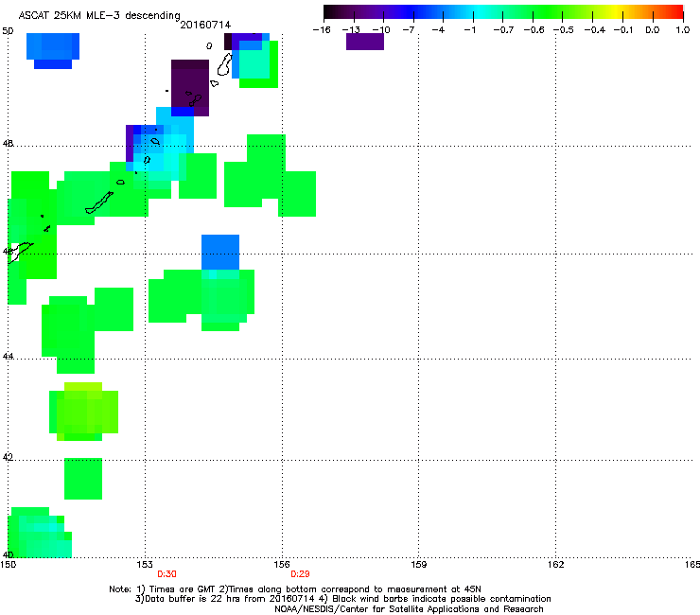Click the yellow-green data patch near 43N

pyautogui.click(x=83, y=412)
